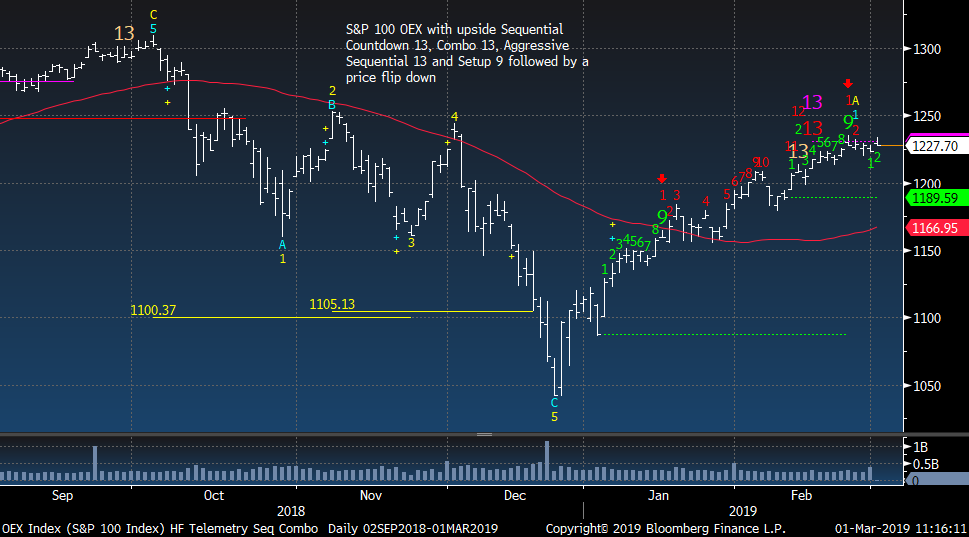The image size is (969, 537).
Task: Click 'OEX Index (S&P 100 Index)' footer text
Action: [83, 529]
